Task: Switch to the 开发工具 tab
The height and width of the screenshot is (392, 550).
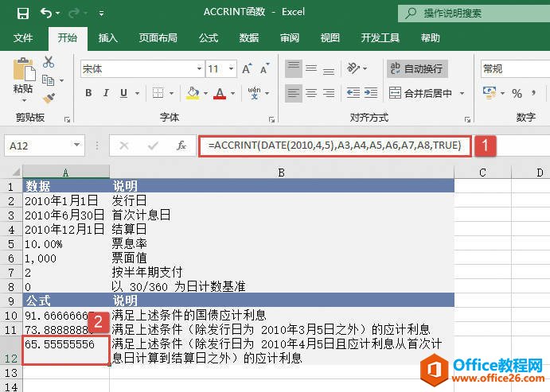Action: 380,38
